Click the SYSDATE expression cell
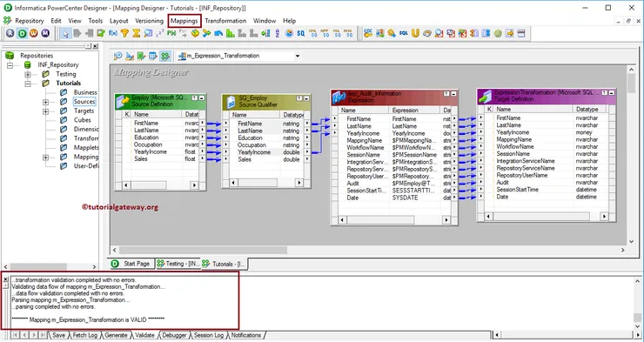The image size is (644, 342). [405, 198]
